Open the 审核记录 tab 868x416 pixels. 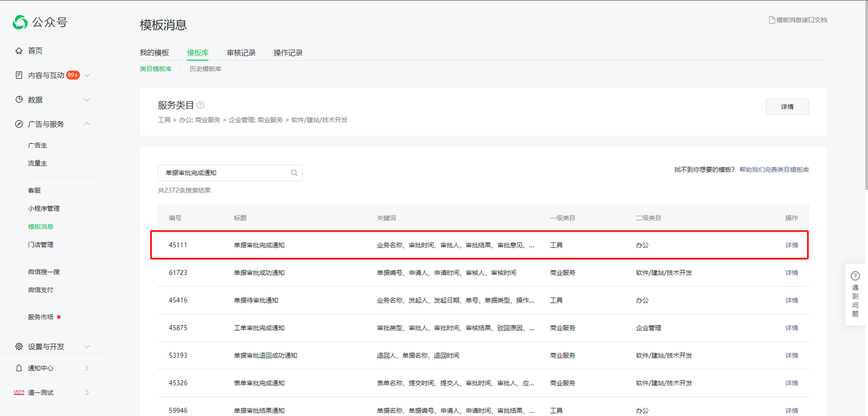pyautogui.click(x=241, y=53)
